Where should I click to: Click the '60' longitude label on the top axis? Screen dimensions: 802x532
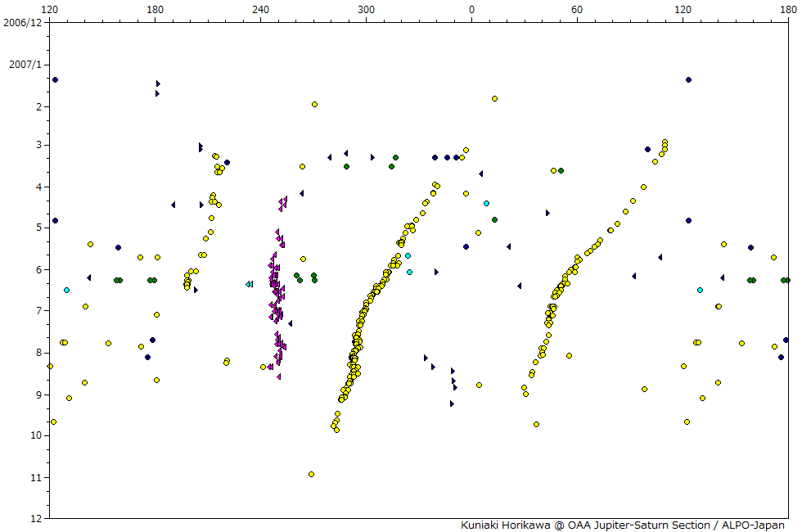pyautogui.click(x=577, y=9)
